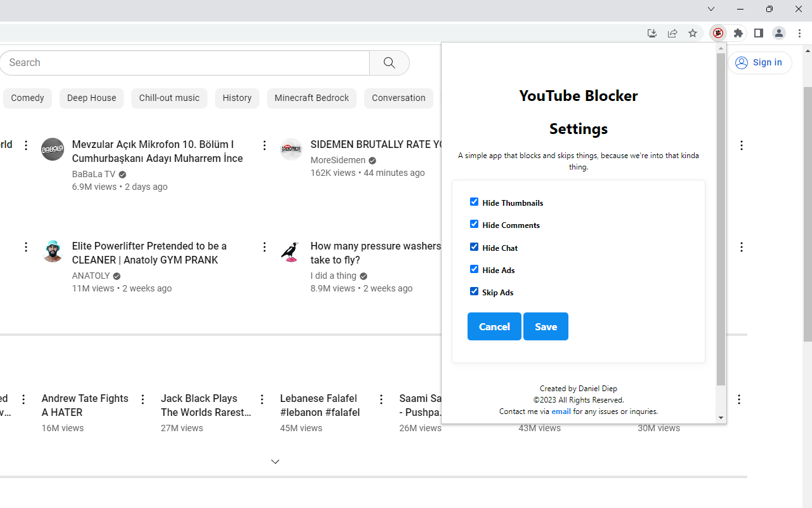The image size is (812, 508).
Task: Open options for Mevzular Açık Mikrofon video
Action: 265,145
